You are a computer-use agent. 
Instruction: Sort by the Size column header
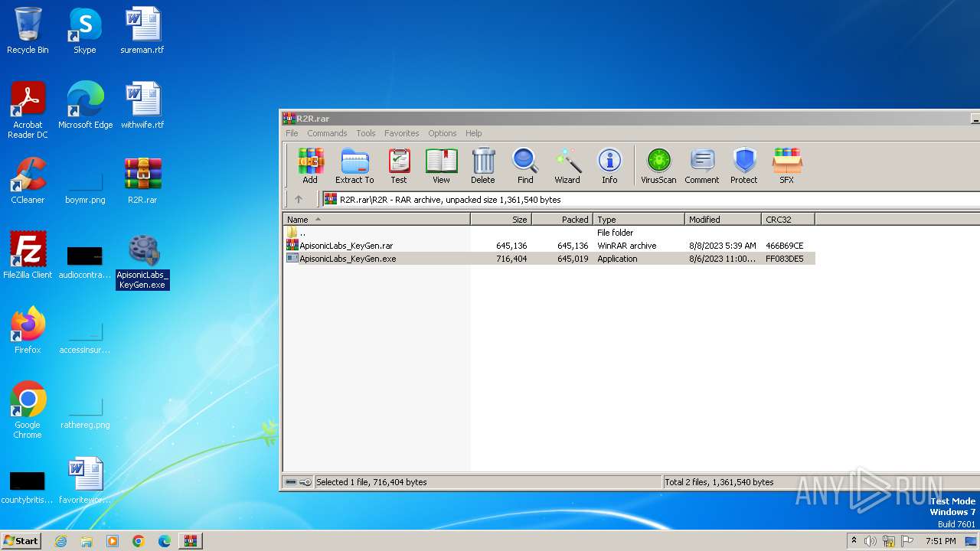coord(501,219)
